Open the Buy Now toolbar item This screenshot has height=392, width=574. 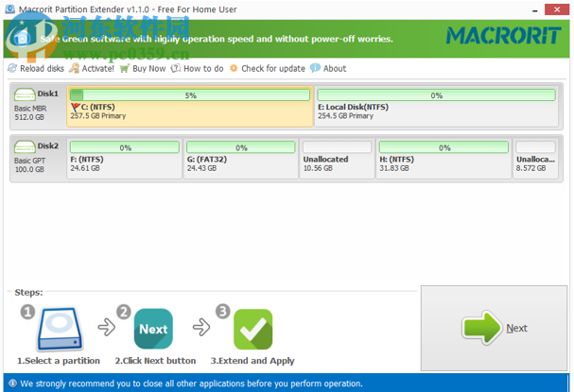tap(143, 68)
